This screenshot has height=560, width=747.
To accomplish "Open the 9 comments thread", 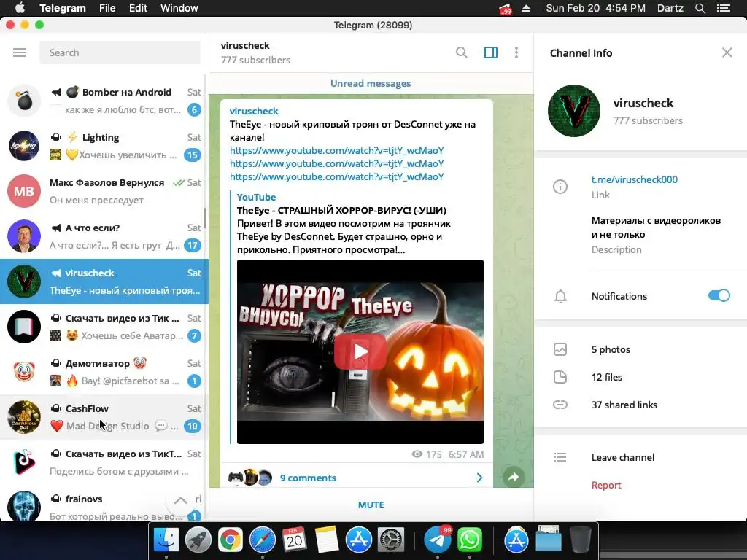I will click(x=308, y=478).
